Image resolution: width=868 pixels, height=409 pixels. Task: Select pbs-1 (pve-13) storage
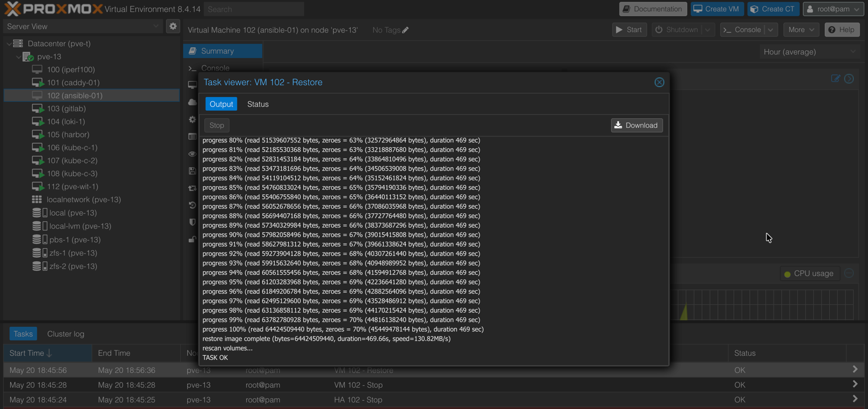click(74, 240)
